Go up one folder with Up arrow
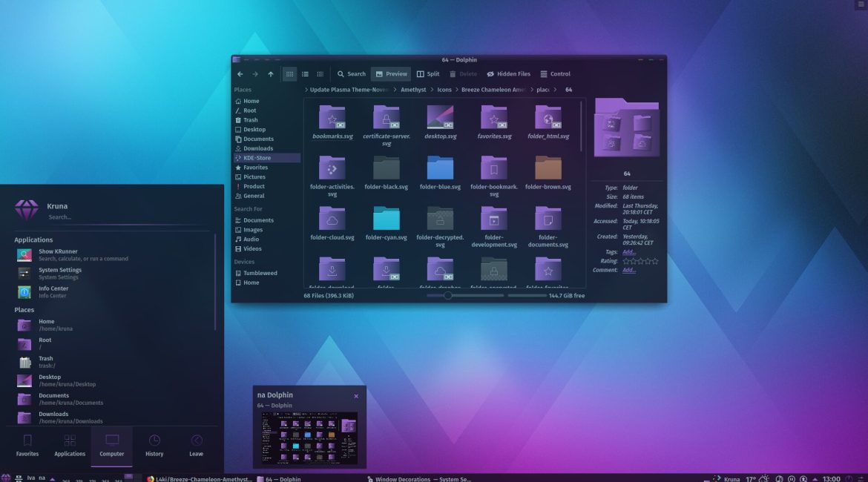The height and width of the screenshot is (482, 868). click(271, 74)
